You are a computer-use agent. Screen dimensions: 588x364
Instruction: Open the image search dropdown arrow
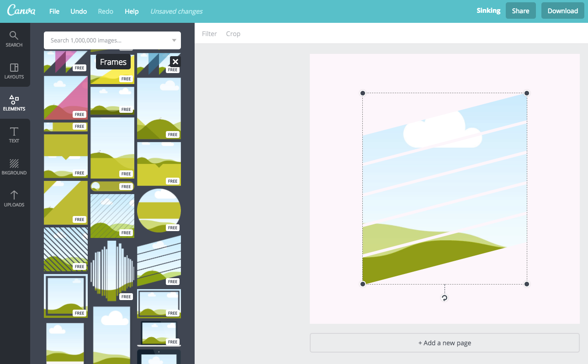tap(174, 40)
